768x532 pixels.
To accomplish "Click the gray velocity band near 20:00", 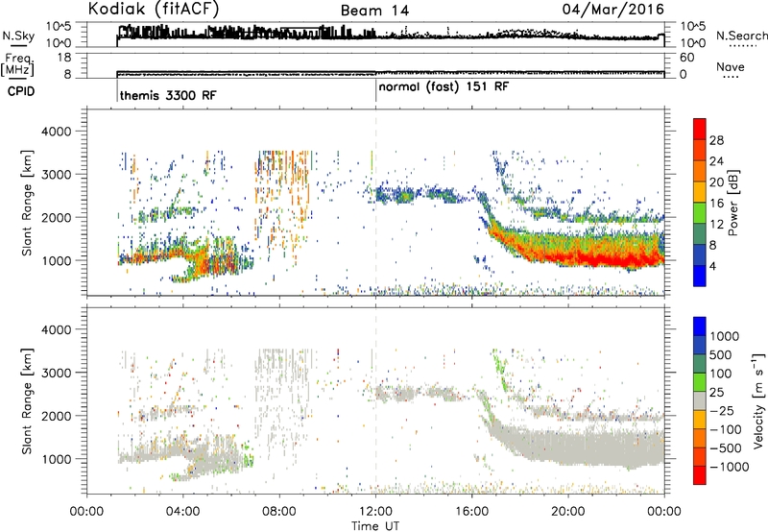I will tap(568, 448).
